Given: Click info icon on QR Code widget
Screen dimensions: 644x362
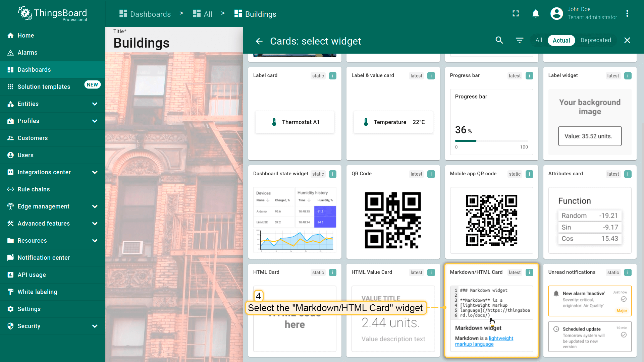Looking at the screenshot, I should click(431, 174).
